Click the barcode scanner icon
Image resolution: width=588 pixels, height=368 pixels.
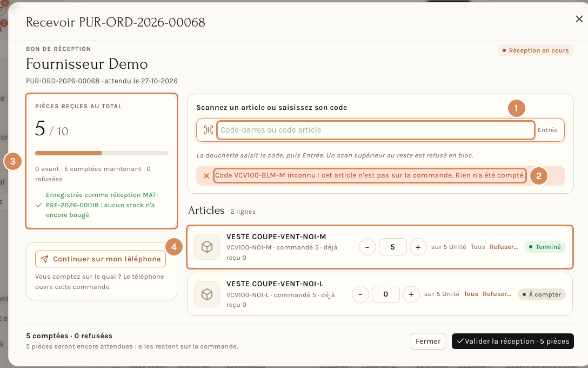209,130
